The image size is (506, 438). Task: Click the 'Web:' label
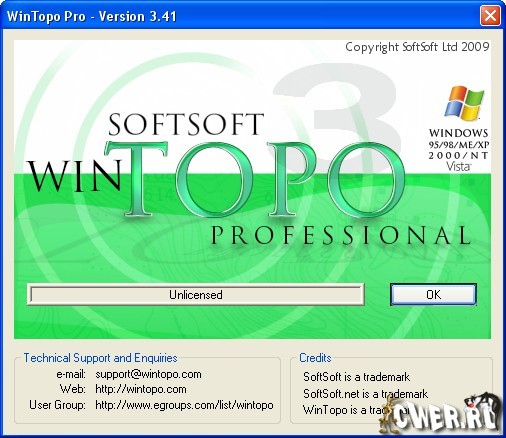point(73,389)
